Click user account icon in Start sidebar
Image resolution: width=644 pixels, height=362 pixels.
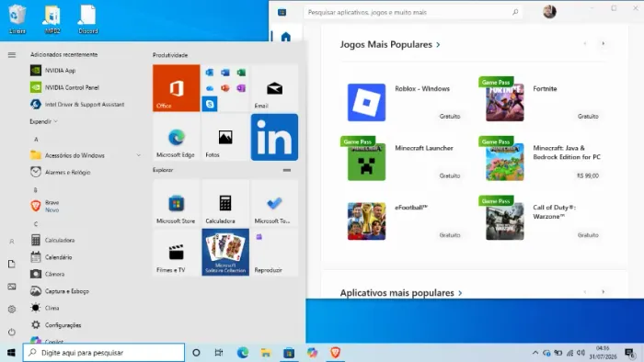(12, 242)
